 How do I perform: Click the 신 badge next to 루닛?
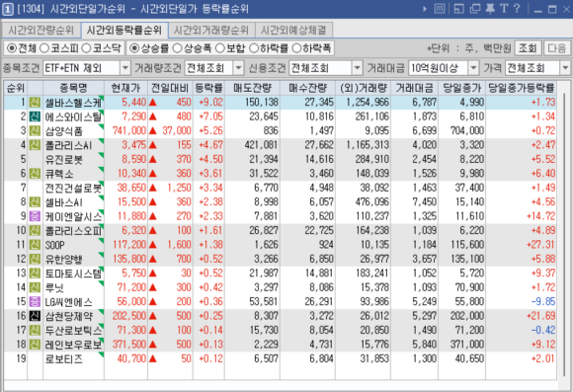tap(35, 287)
